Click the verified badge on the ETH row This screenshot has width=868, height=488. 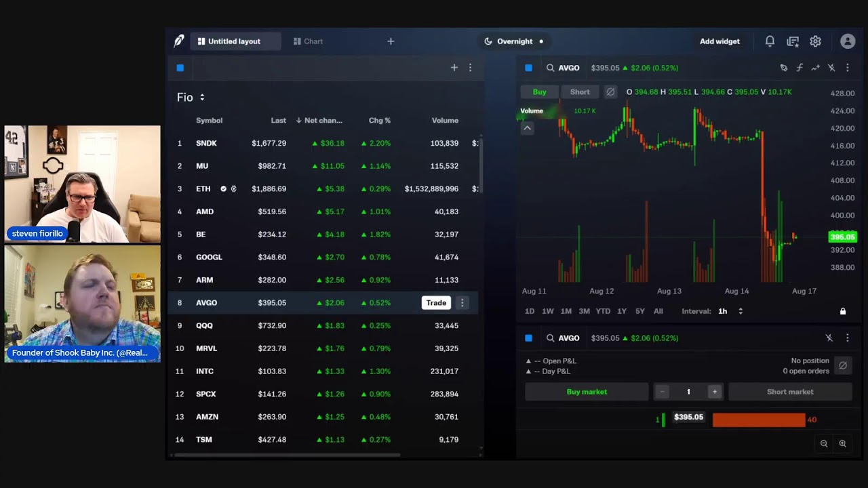(x=223, y=189)
